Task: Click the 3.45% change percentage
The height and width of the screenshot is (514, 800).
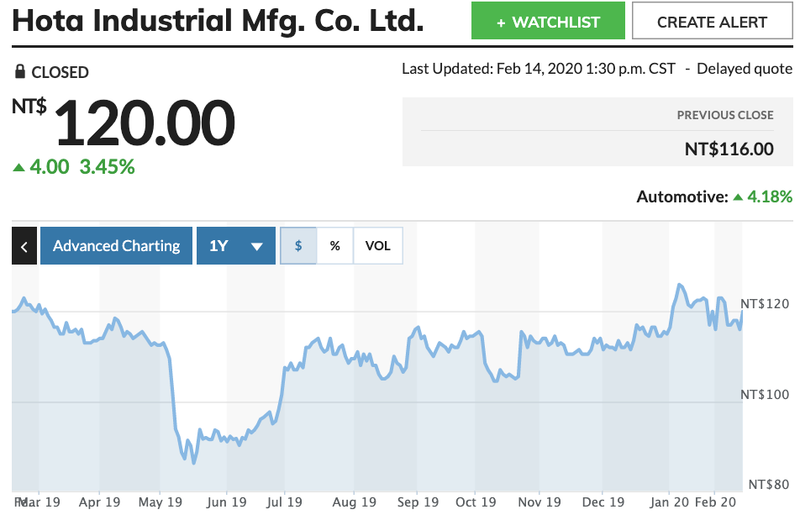Action: [x=107, y=167]
